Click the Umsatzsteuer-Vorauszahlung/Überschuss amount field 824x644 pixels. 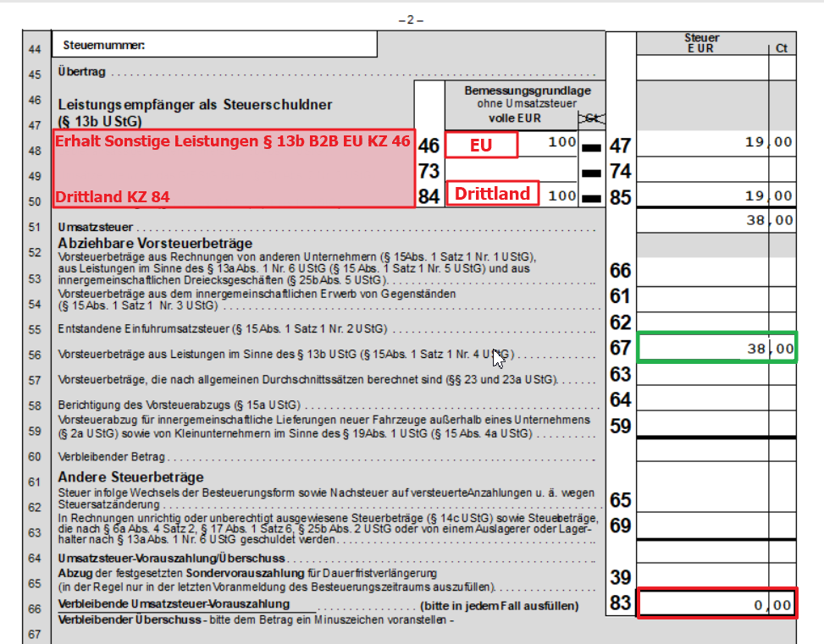click(x=716, y=552)
